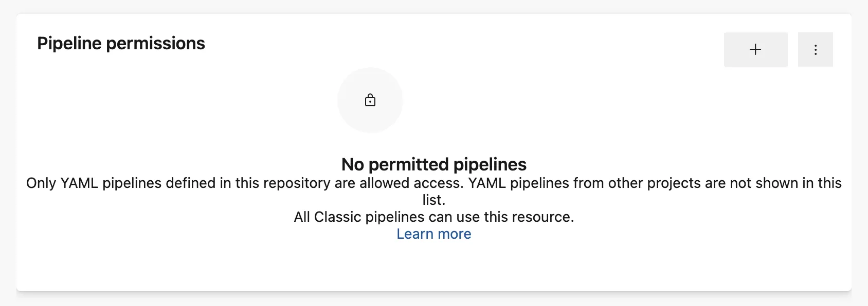Click the plus icon to add a pipeline
Screen dimensions: 868x306
(755, 50)
